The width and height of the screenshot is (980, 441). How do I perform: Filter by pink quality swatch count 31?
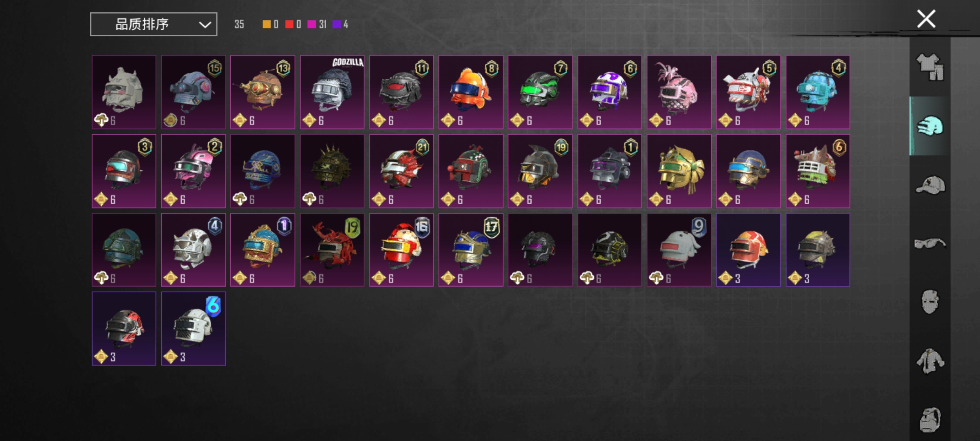point(317,24)
